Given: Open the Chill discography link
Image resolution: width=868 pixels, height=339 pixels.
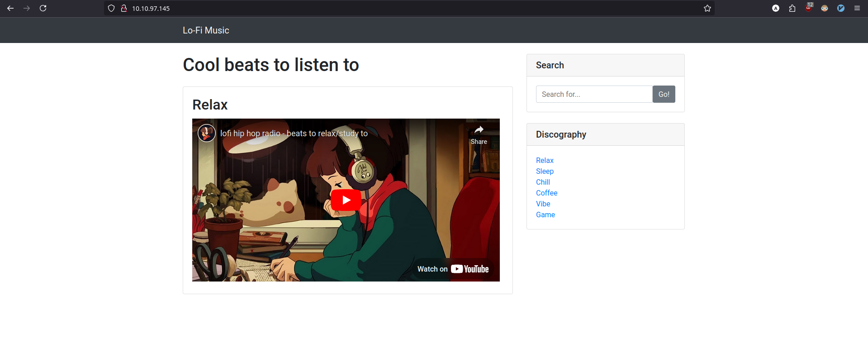Looking at the screenshot, I should [543, 182].
